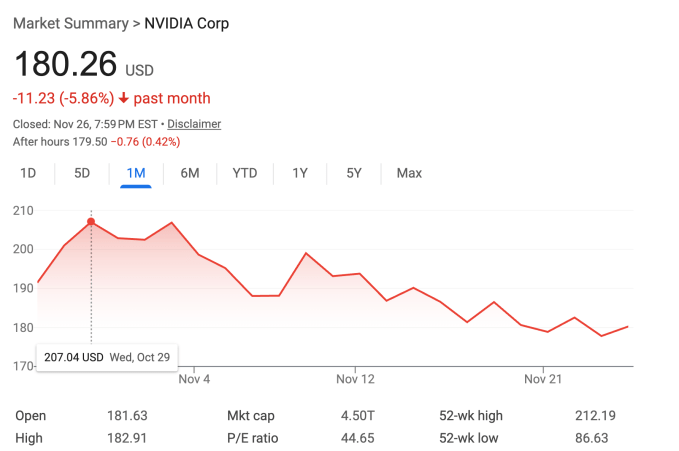
Task: Show the Max history chart
Action: point(409,173)
